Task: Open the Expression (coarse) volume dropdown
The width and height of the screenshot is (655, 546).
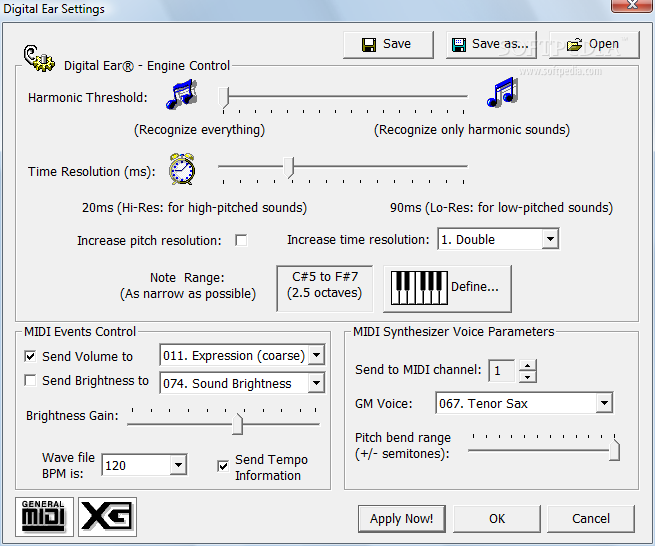Action: [316, 355]
